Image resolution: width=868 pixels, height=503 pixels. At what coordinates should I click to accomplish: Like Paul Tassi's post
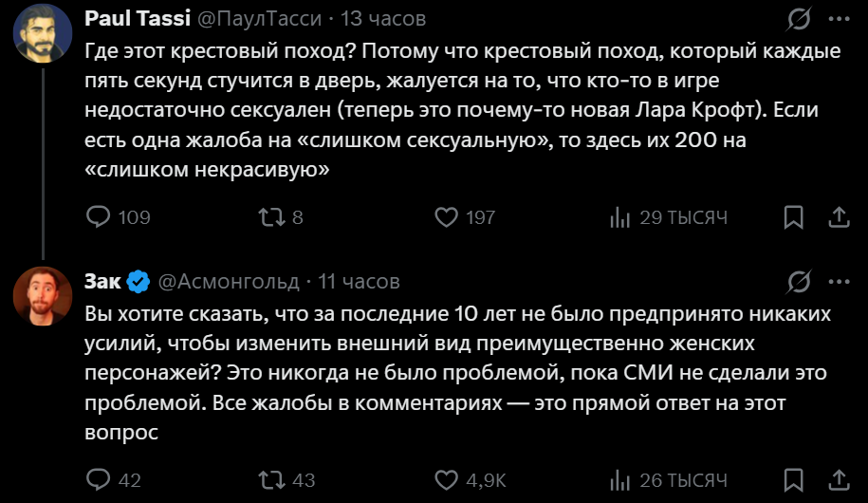(x=446, y=217)
